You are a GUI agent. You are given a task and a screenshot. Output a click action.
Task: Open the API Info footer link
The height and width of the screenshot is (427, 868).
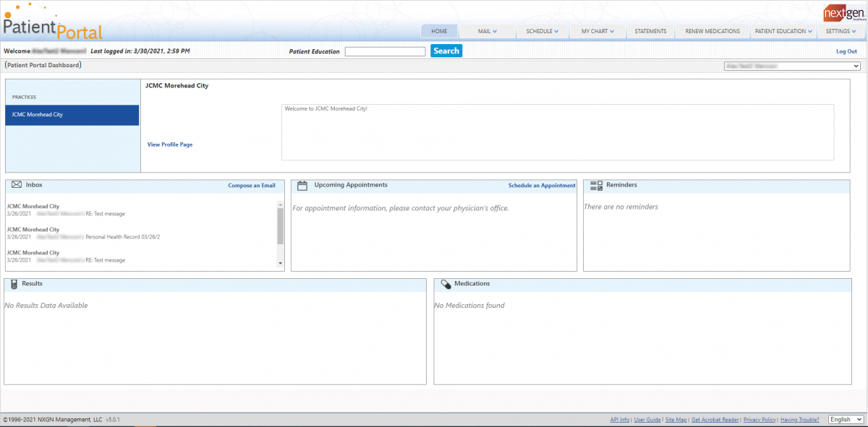[620, 420]
